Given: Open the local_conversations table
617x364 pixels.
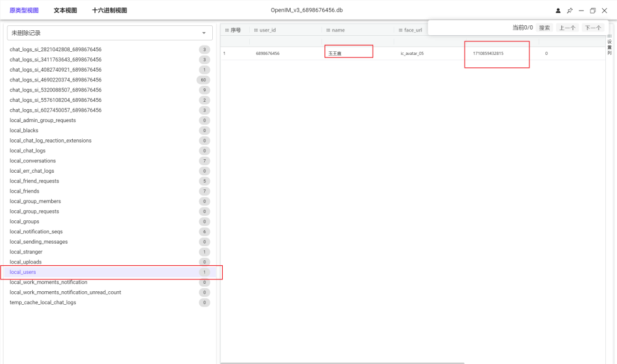Looking at the screenshot, I should pyautogui.click(x=33, y=161).
